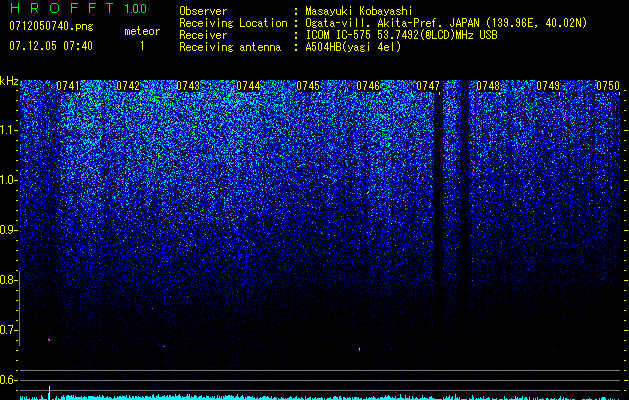
Task: Click the 0749 time marker
Action: pos(548,86)
